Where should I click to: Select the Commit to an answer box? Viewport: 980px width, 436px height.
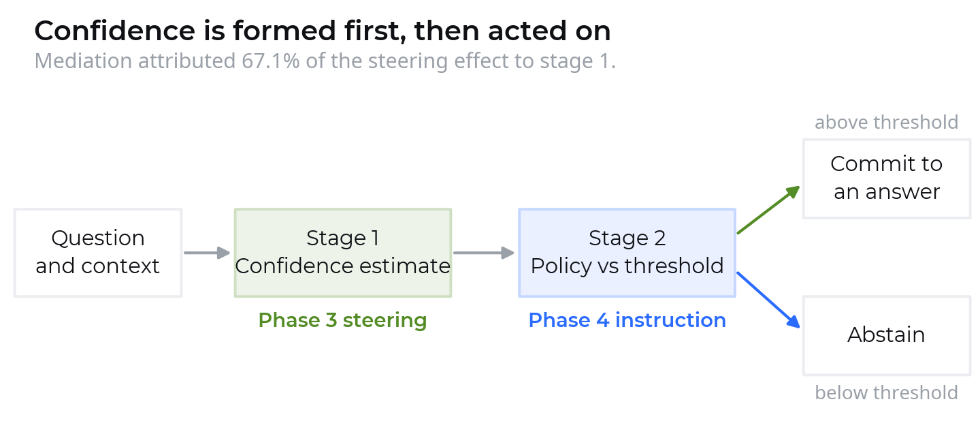[x=887, y=178]
